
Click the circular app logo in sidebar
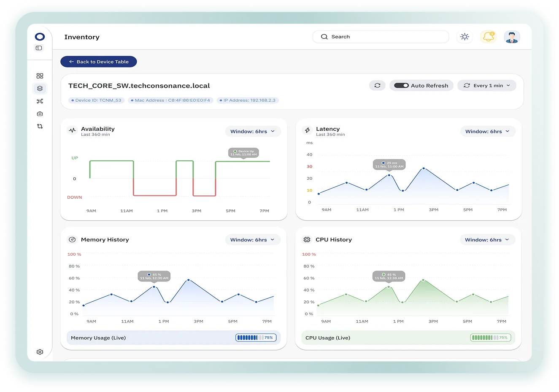pyautogui.click(x=40, y=37)
